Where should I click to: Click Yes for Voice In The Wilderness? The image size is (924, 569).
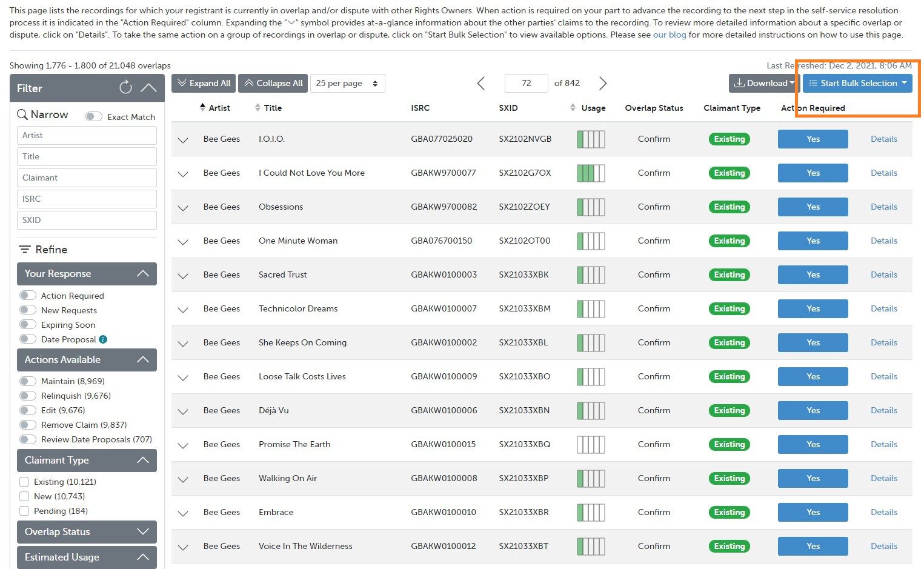point(813,547)
